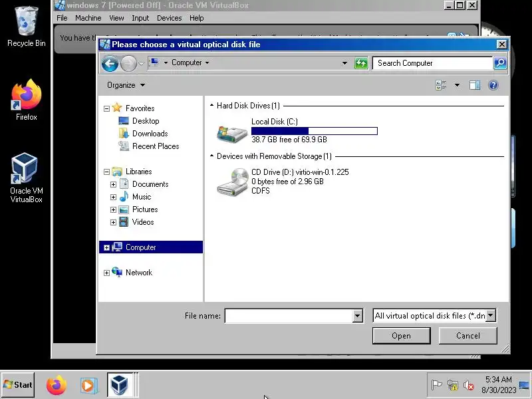Select Favorites in navigation pane
Viewport: 532px width, 399px height.
[x=140, y=108]
